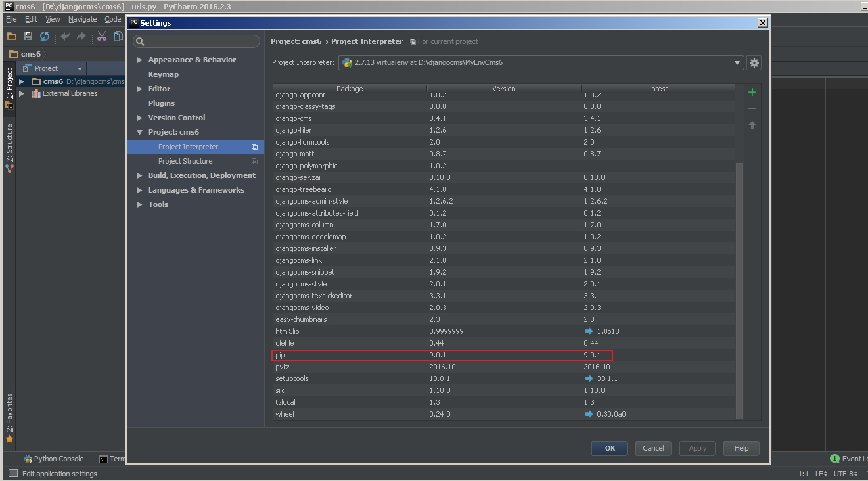The height and width of the screenshot is (481, 868).
Task: Click the Help button
Action: click(x=741, y=448)
